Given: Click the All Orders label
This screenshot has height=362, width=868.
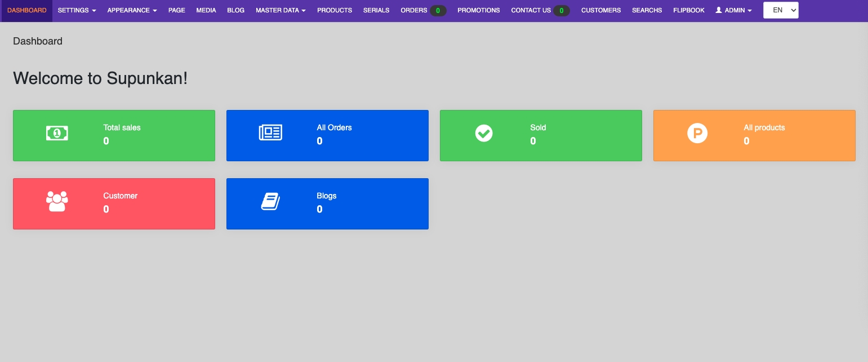Looking at the screenshot, I should pyautogui.click(x=335, y=127).
